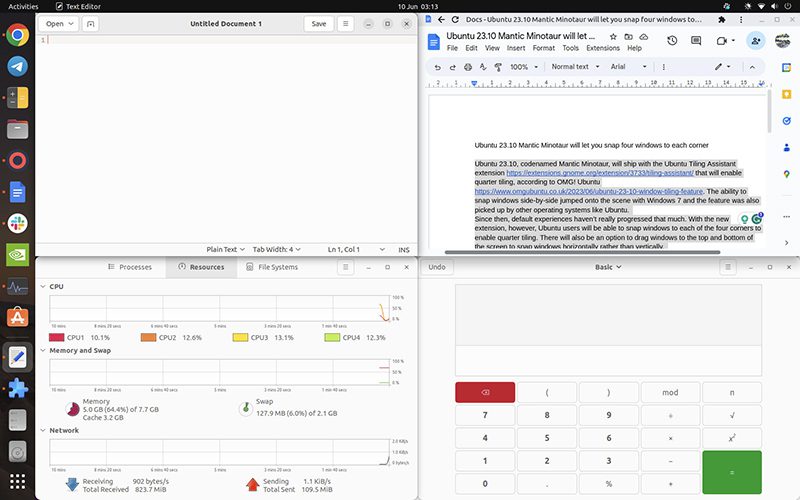Click calculator backspace red button
This screenshot has height=500, width=800.
click(x=485, y=392)
